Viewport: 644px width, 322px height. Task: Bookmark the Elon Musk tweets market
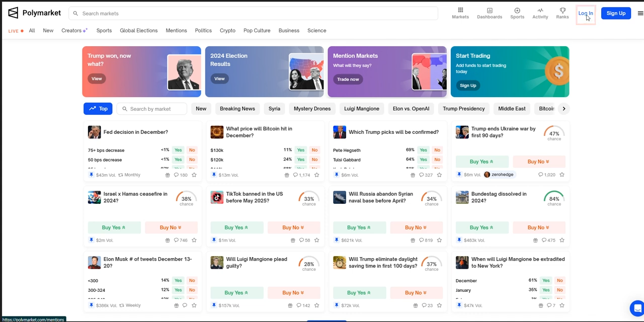point(194,305)
